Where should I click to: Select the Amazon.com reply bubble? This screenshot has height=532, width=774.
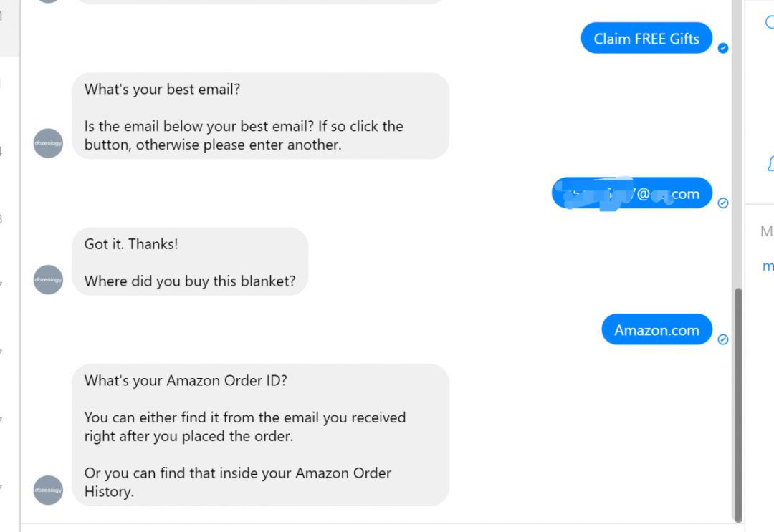pos(656,329)
